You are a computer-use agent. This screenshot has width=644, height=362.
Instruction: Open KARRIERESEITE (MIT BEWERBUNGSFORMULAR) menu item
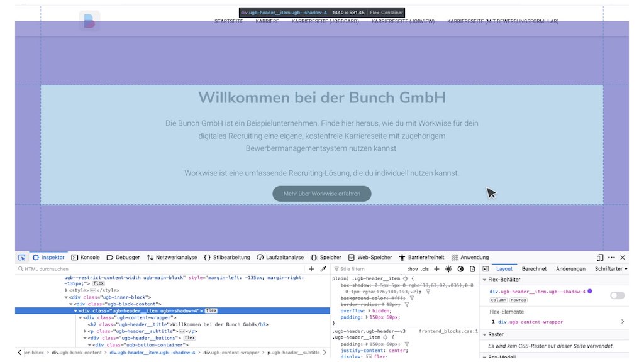[x=502, y=21]
